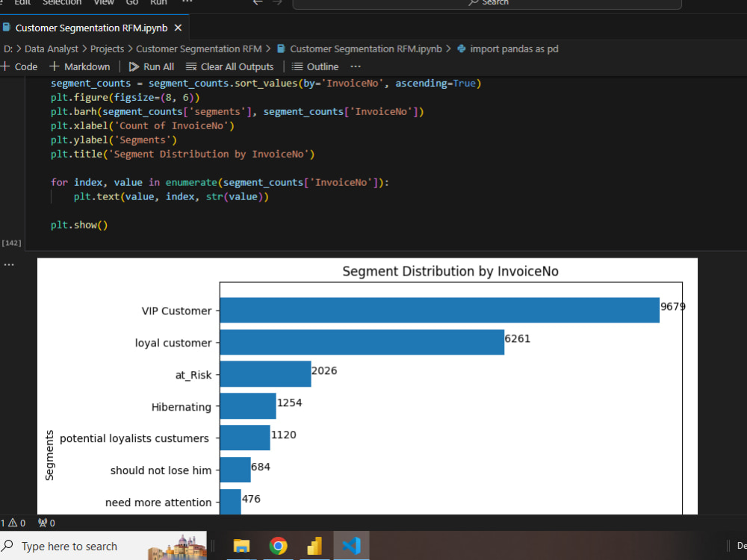This screenshot has width=747, height=560.
Task: Click the 2026 value label
Action: [324, 370]
